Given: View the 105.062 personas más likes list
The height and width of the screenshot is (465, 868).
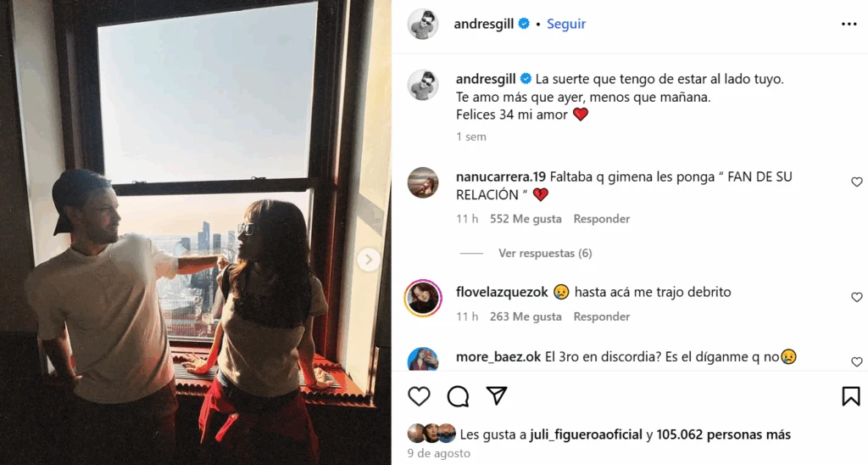Looking at the screenshot, I should 724,434.
